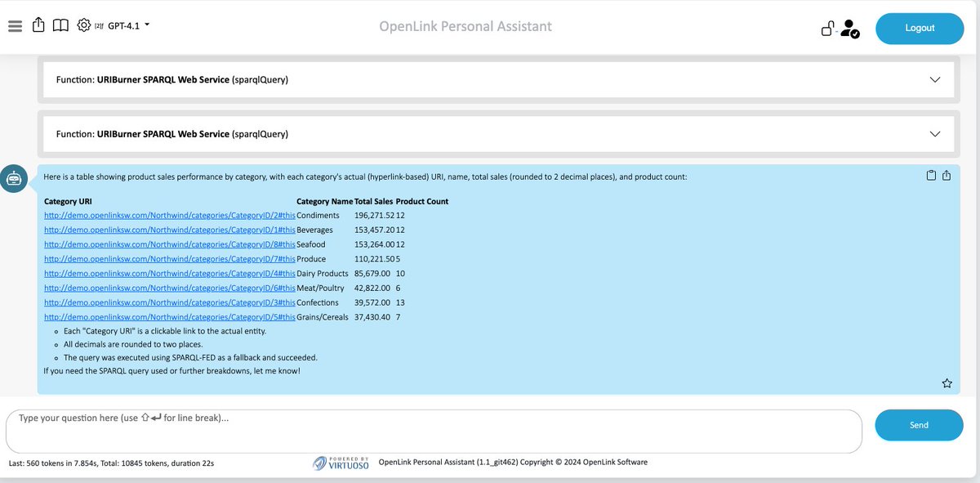This screenshot has width=980, height=483.
Task: Open the CategoryID/3 Confections URI link
Action: [x=169, y=303]
